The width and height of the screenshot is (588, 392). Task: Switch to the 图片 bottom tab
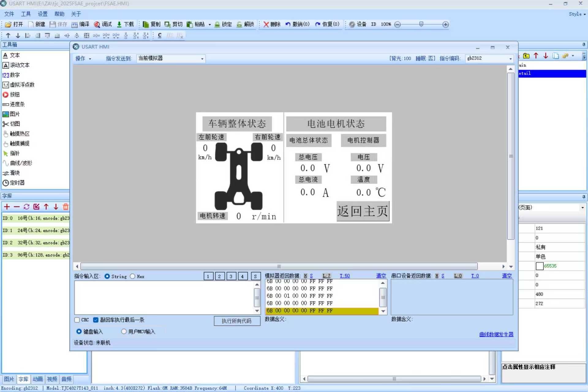9,379
